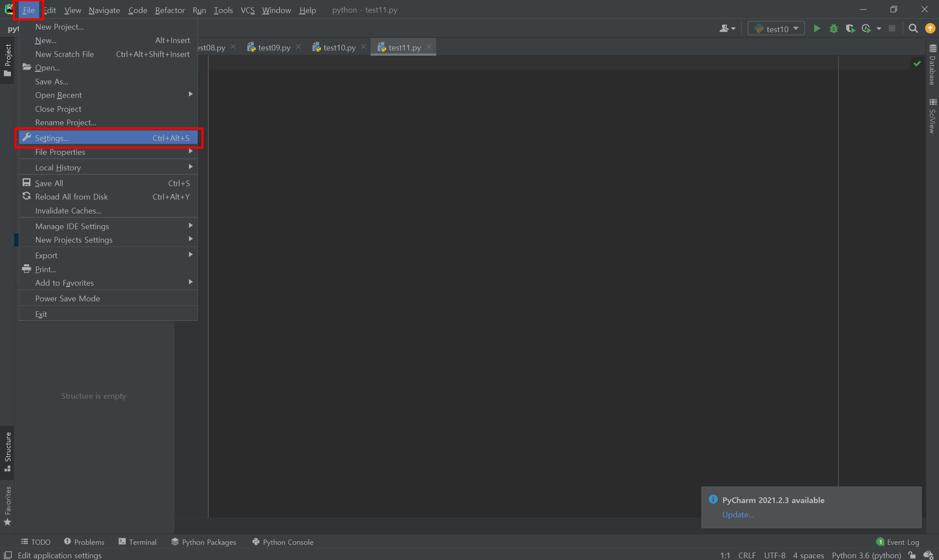939x560 pixels.
Task: Click the green Run button
Action: tap(817, 29)
